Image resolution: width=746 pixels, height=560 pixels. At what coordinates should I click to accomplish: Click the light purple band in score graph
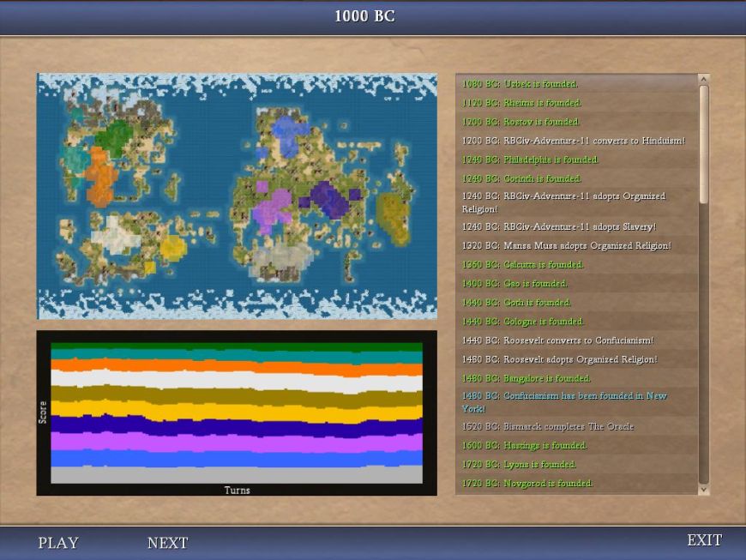237,443
